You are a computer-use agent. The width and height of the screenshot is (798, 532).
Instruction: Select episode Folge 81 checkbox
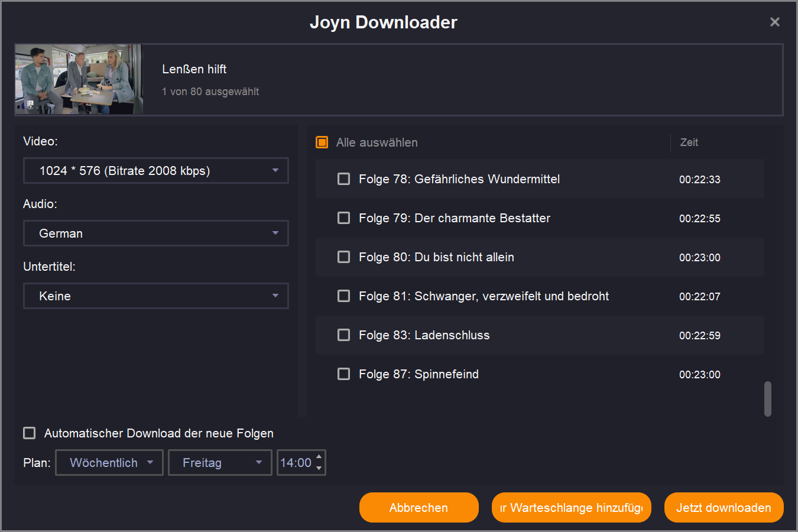(x=343, y=296)
